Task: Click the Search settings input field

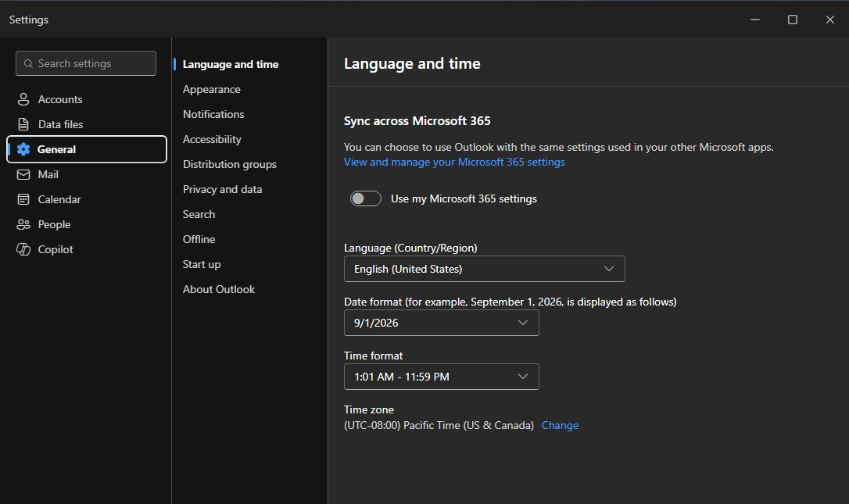Action: point(86,63)
